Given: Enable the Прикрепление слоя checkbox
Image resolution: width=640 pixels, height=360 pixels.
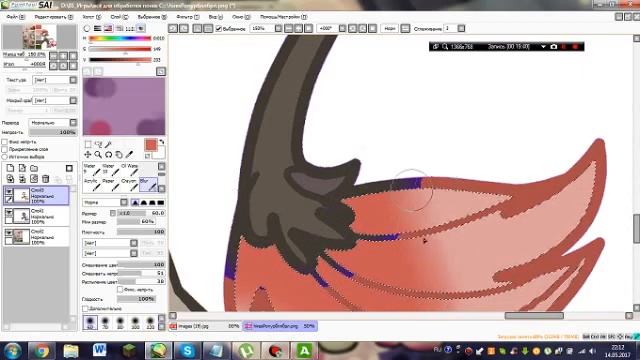Looking at the screenshot, I should 5,149.
